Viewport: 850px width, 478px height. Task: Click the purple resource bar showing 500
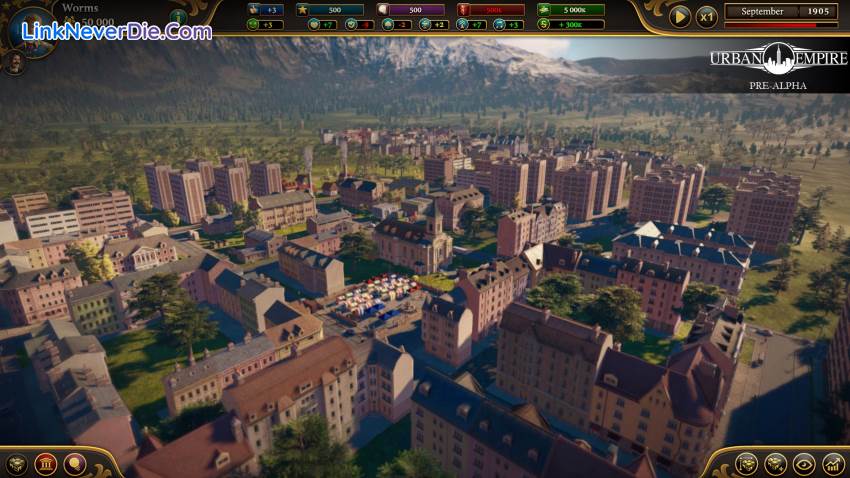pos(410,10)
